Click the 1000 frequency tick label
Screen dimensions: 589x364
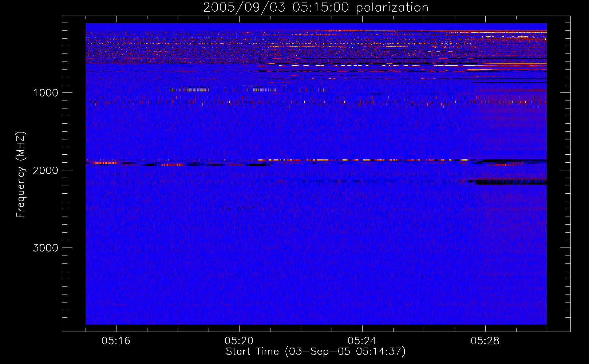[46, 93]
